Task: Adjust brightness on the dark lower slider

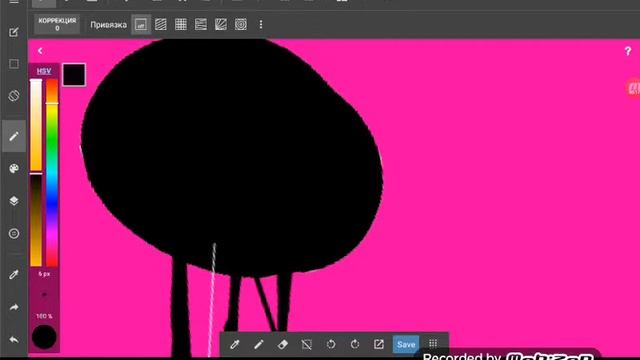Action: [x=36, y=220]
